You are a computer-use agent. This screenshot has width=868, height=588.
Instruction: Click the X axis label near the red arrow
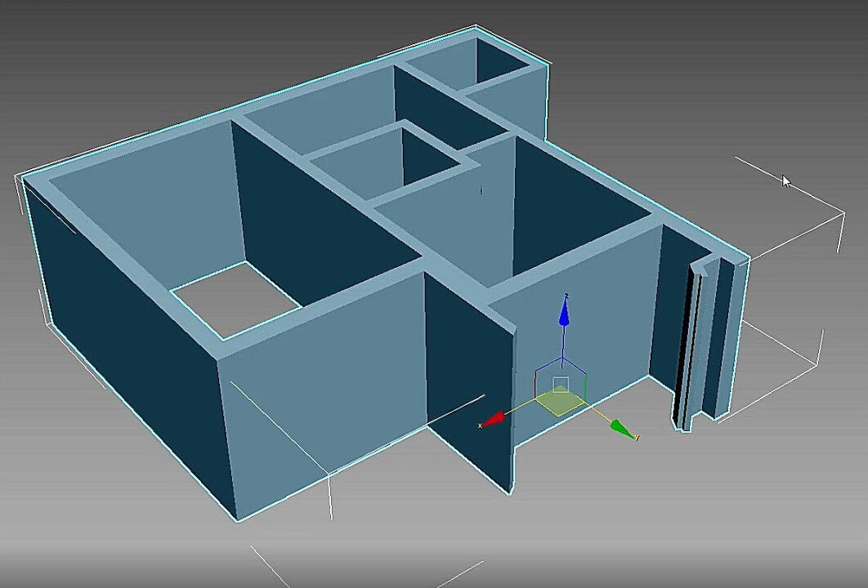(x=479, y=425)
